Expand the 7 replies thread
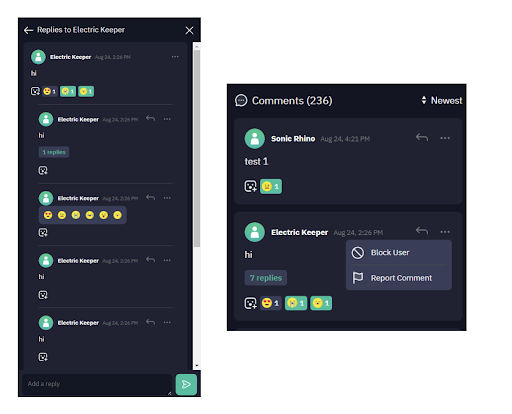Screen dimensions: 512x414 [266, 278]
